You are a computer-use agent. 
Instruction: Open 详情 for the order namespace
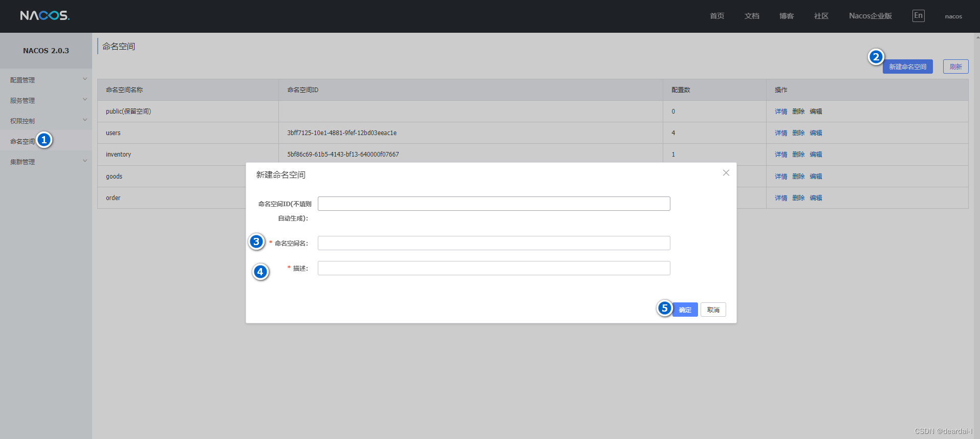[781, 198]
